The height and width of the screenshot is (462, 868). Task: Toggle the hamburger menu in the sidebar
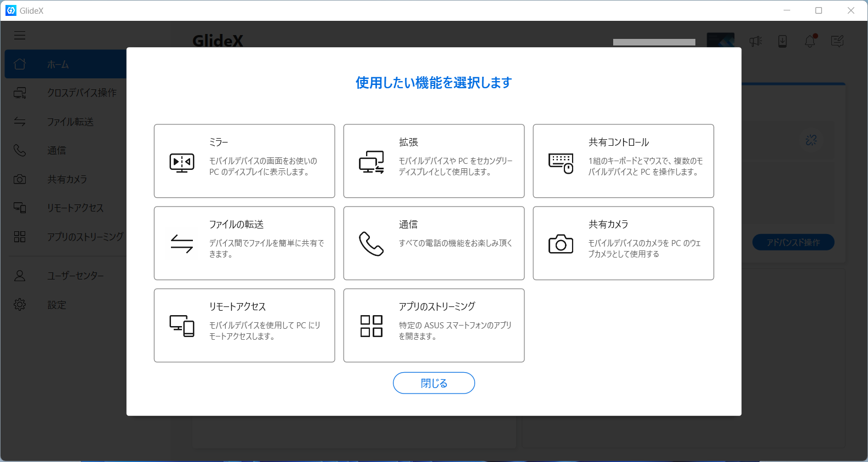click(x=20, y=36)
